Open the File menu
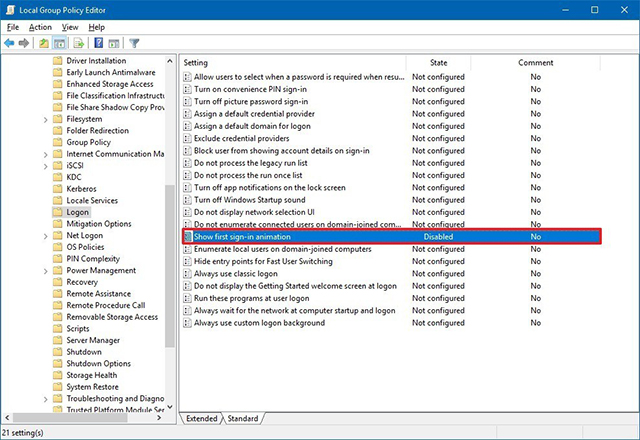Image resolution: width=640 pixels, height=440 pixels. pos(13,27)
